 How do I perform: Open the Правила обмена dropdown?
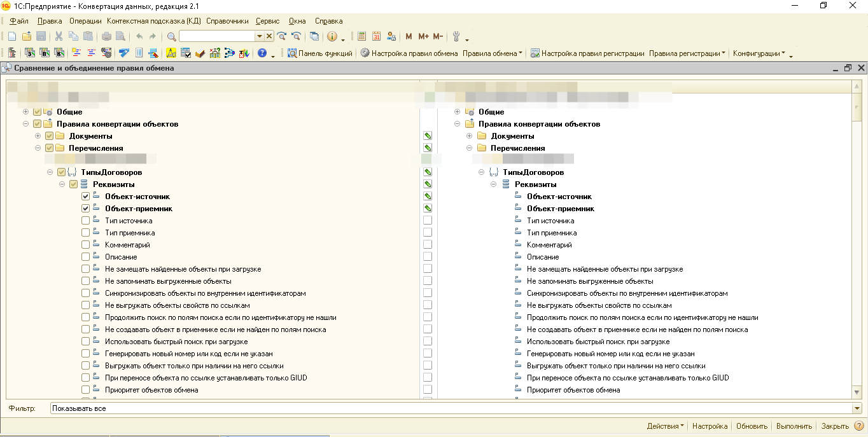(493, 53)
